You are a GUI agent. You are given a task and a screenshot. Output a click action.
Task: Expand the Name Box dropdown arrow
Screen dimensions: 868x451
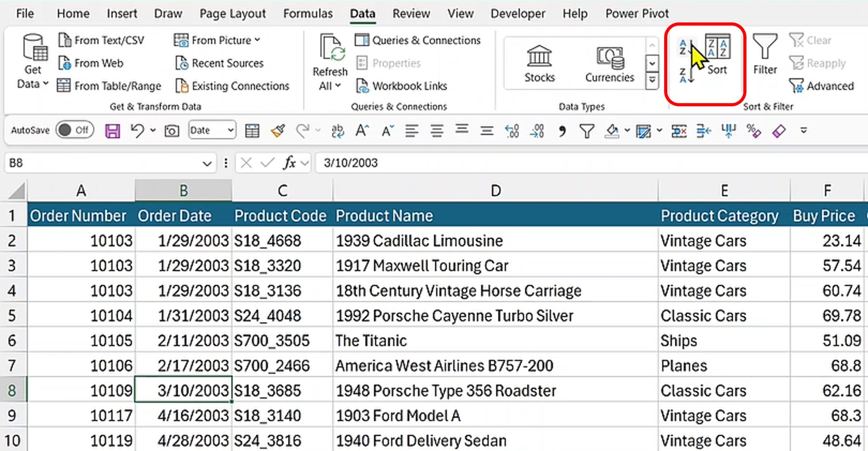click(206, 164)
